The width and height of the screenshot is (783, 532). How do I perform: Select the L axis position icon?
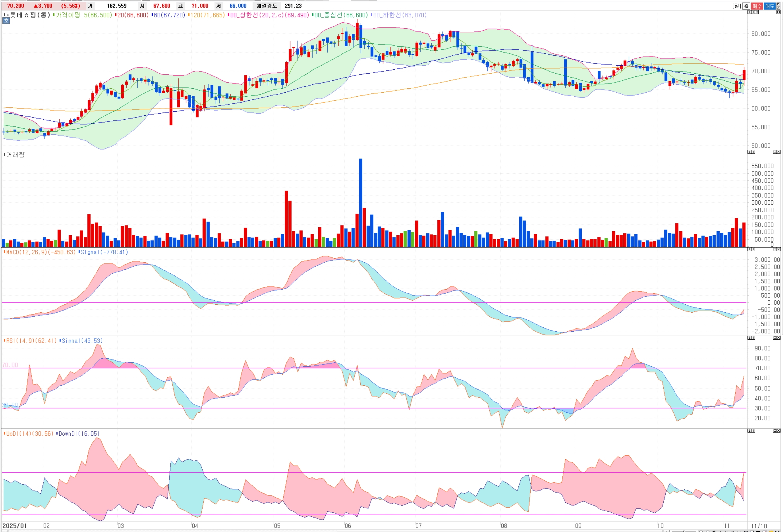749,12
